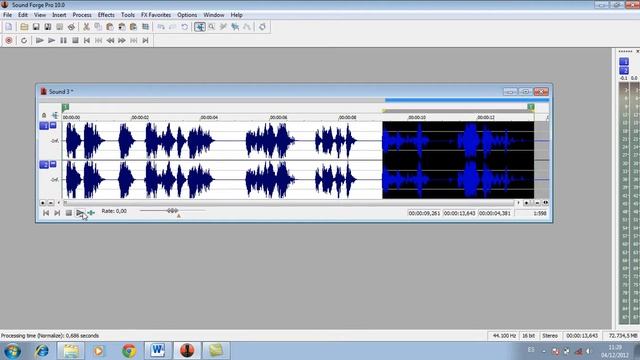
Task: Click the Trim/Crop toolbar icon
Action: (145, 27)
